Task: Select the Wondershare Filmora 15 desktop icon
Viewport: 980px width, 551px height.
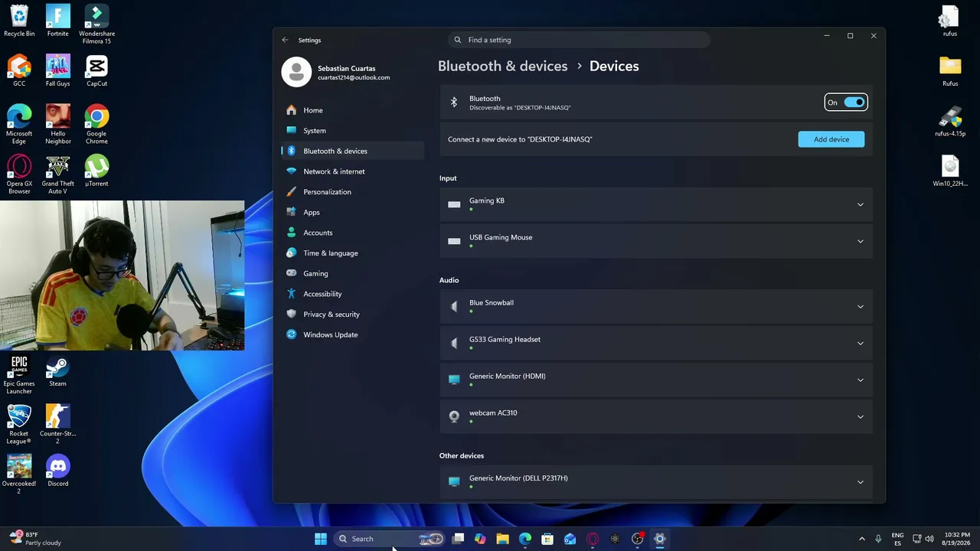Action: pyautogui.click(x=96, y=25)
